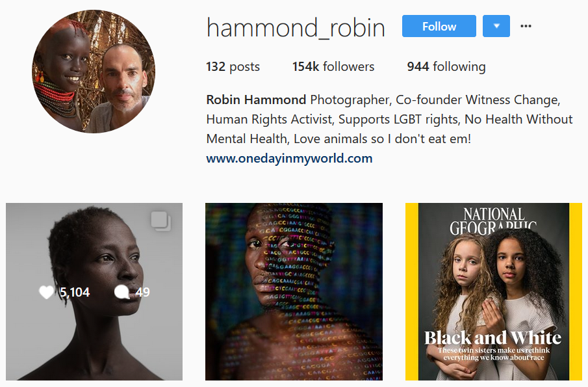588x387 pixels.
Task: Click the blue Follow button
Action: 439,26
